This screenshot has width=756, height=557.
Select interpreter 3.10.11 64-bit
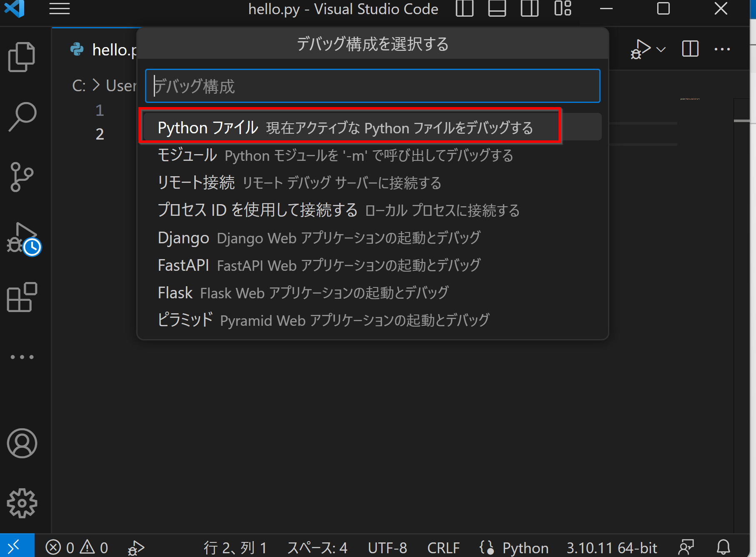coord(612,548)
